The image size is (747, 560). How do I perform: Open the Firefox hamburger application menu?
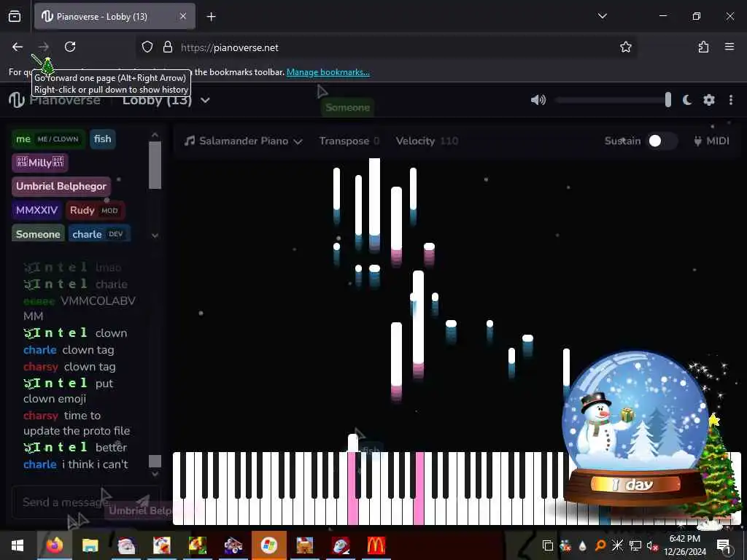coord(729,47)
